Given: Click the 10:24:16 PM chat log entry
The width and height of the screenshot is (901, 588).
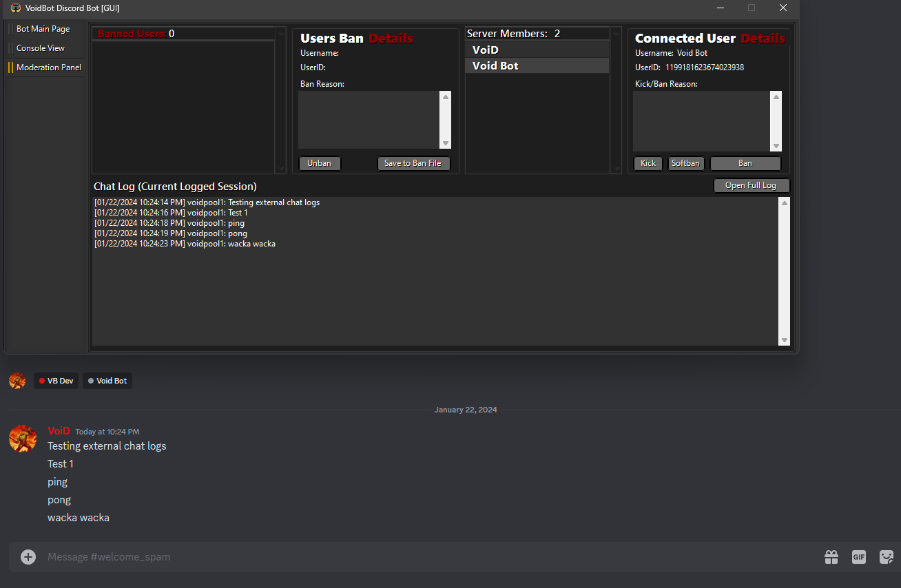Looking at the screenshot, I should pos(171,213).
